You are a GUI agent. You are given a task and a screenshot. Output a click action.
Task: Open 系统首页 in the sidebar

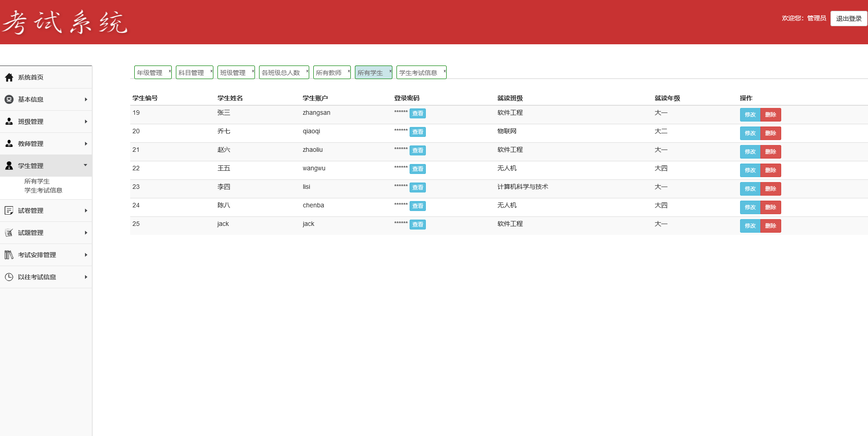[31, 77]
